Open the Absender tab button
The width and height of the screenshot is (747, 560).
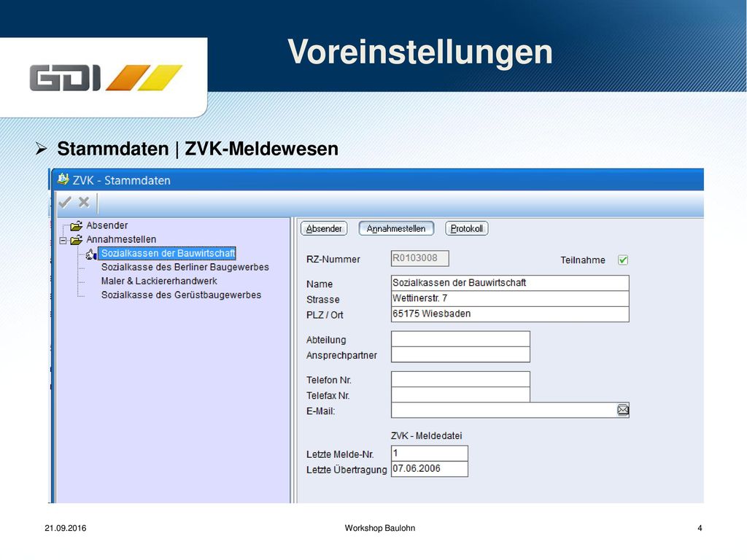click(x=324, y=228)
